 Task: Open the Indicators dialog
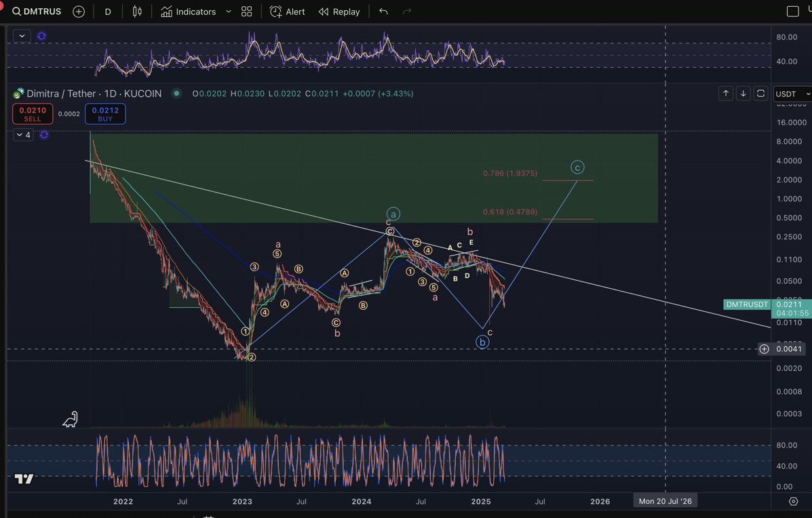coord(189,12)
